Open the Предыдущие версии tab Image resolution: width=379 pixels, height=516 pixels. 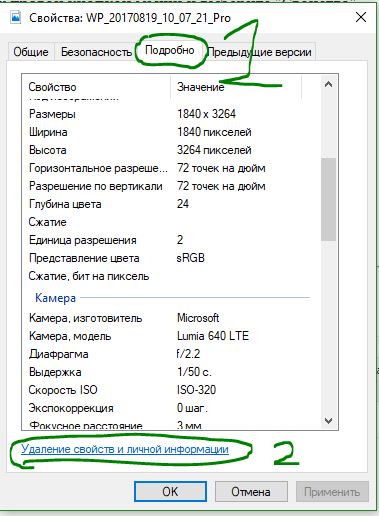(x=259, y=52)
